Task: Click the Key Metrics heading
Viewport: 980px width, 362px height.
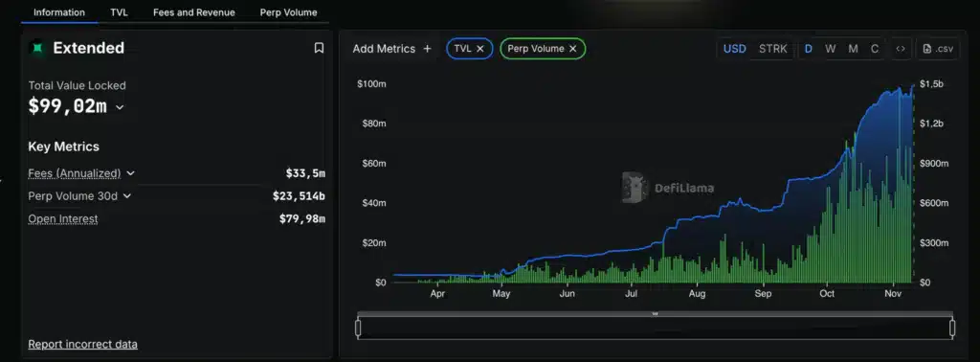Action: 64,147
